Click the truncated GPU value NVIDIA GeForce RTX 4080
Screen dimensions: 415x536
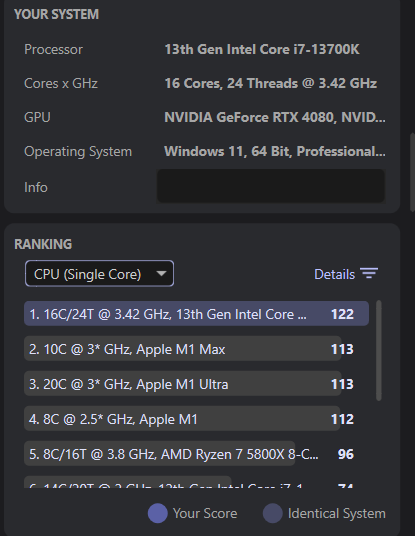(275, 117)
